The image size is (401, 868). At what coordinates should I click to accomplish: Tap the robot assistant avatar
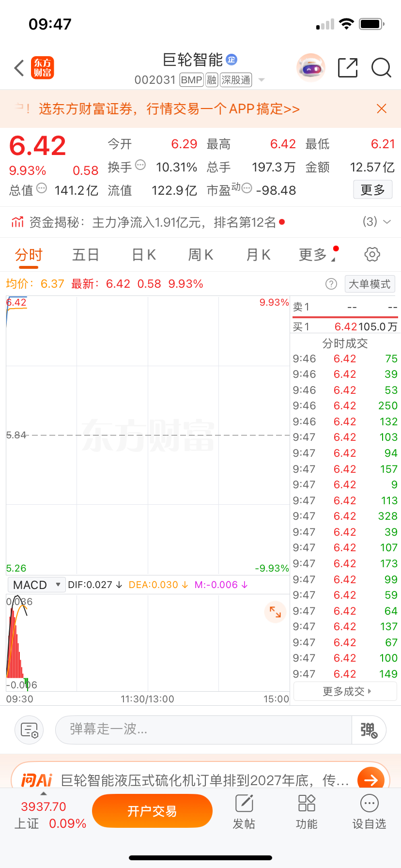click(310, 68)
